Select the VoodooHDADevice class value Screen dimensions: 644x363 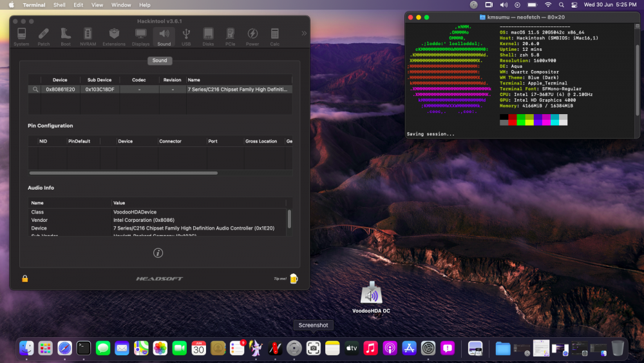point(135,212)
